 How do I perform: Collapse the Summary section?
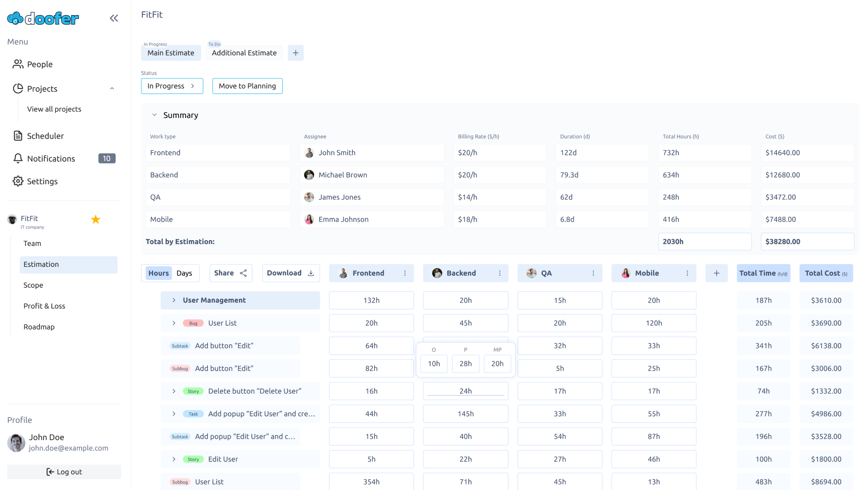tap(154, 115)
